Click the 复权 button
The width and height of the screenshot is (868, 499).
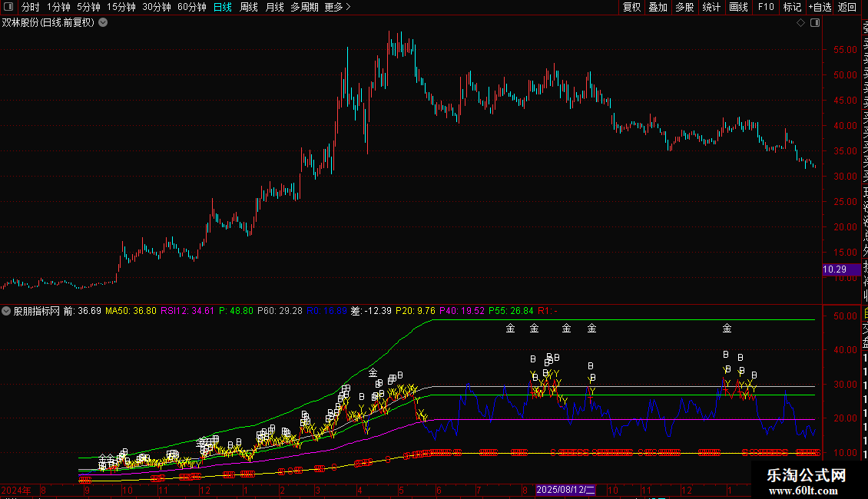pos(631,7)
